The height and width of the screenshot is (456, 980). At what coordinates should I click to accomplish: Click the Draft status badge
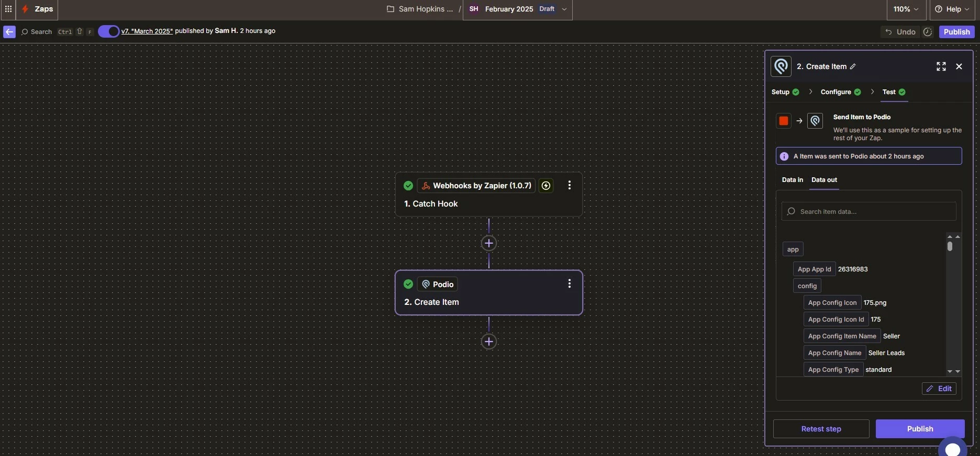pos(547,9)
